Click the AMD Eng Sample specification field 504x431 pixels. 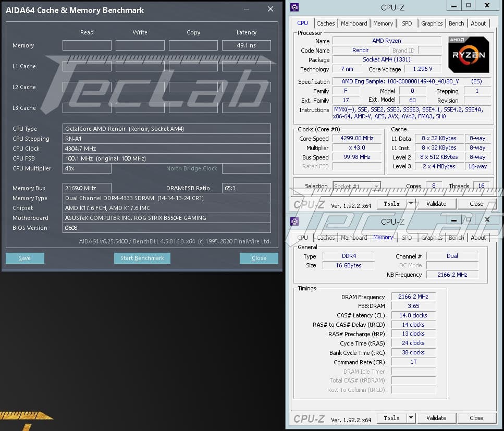click(411, 81)
